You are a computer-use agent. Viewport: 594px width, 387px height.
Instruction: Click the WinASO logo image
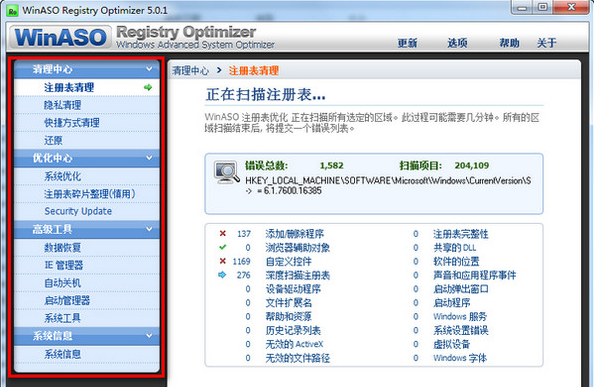click(61, 37)
